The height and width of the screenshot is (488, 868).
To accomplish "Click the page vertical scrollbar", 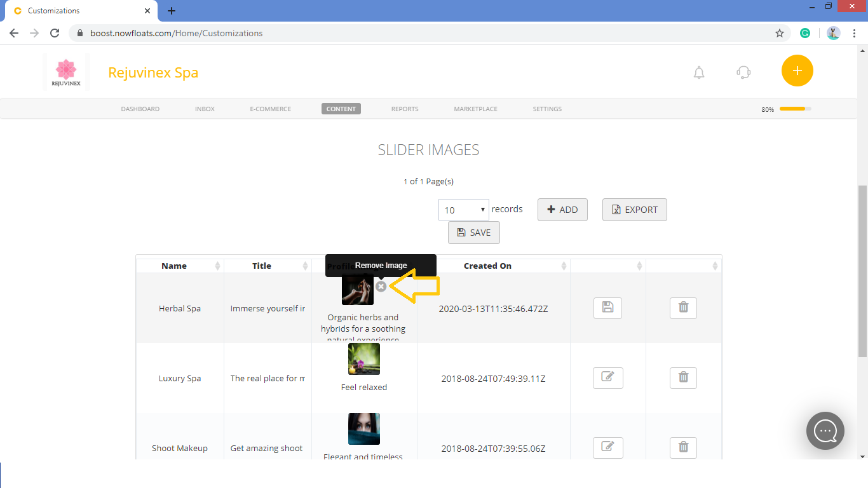I will point(863,272).
